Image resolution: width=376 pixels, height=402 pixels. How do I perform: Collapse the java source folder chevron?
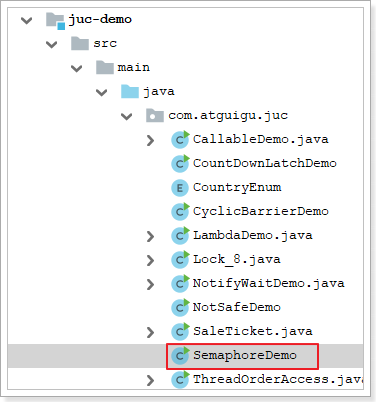(101, 92)
